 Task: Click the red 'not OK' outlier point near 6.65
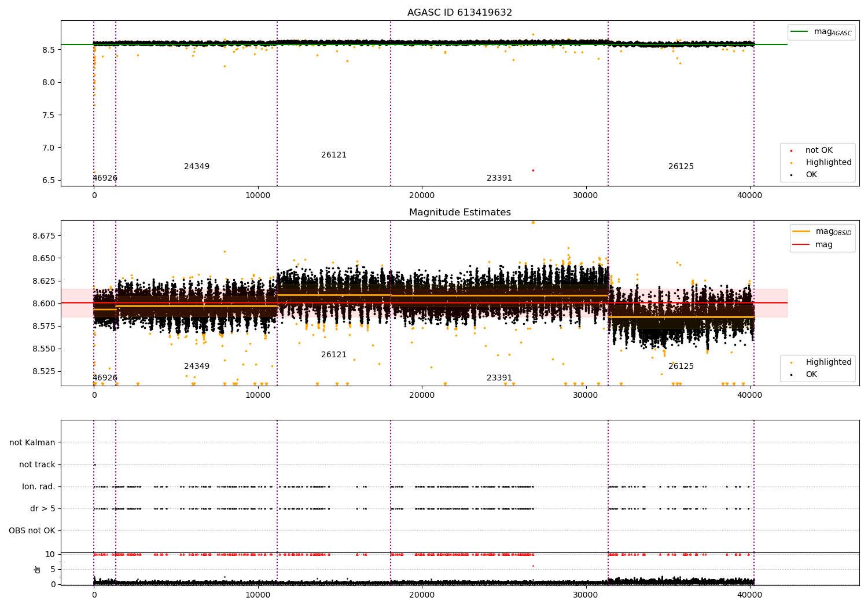tap(533, 170)
